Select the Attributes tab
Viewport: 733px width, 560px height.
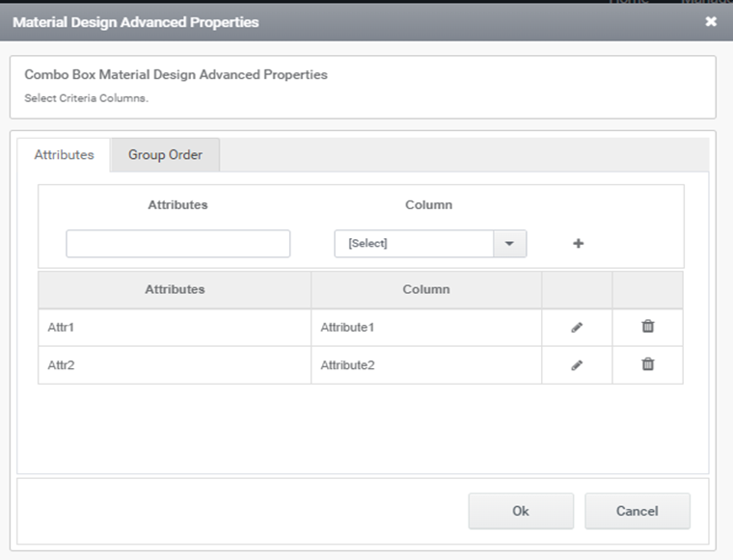click(64, 155)
